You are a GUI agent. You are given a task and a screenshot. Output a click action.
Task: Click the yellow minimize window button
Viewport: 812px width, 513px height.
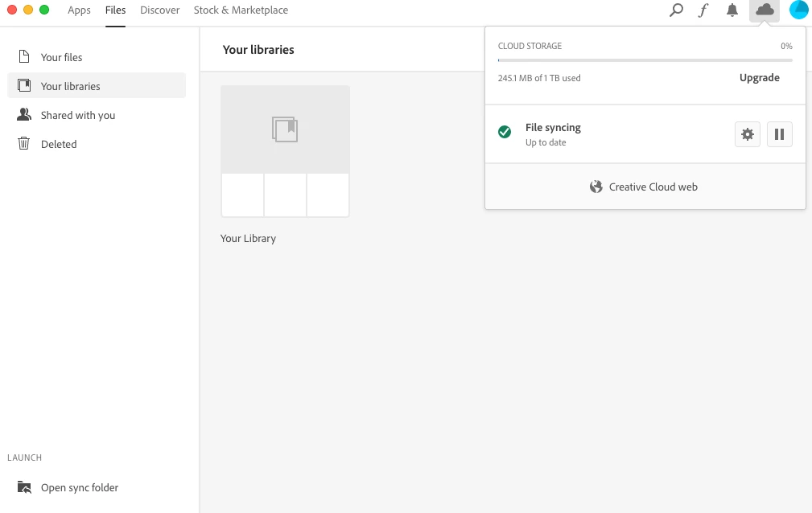pyautogui.click(x=28, y=10)
